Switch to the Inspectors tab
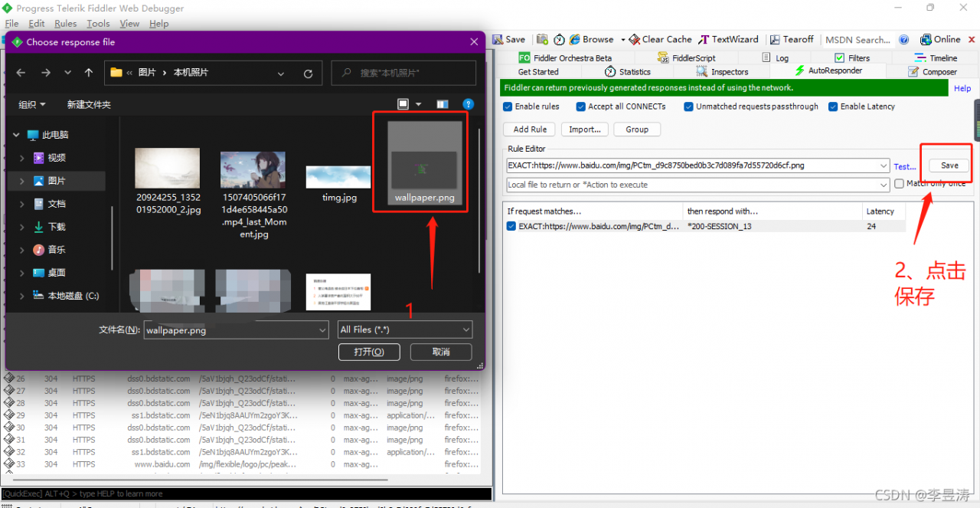The height and width of the screenshot is (508, 980). point(723,72)
